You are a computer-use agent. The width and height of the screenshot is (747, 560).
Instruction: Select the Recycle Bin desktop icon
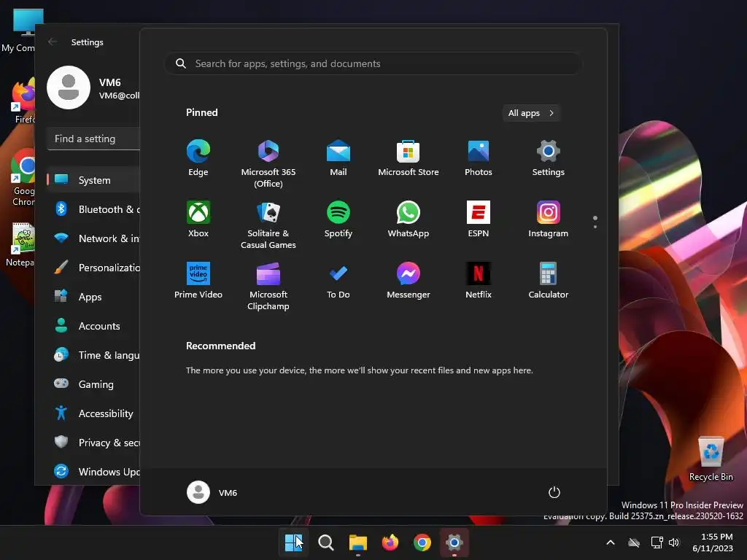711,459
